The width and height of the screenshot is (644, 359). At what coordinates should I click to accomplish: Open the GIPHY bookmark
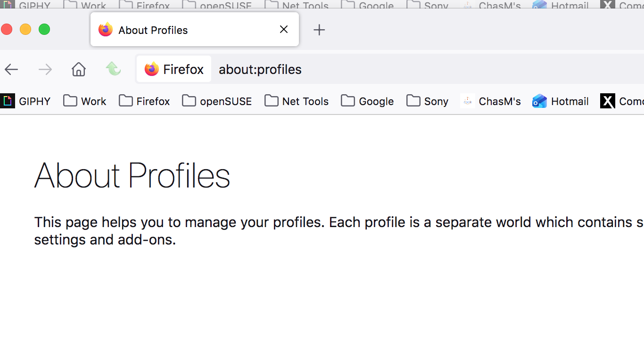click(x=26, y=101)
